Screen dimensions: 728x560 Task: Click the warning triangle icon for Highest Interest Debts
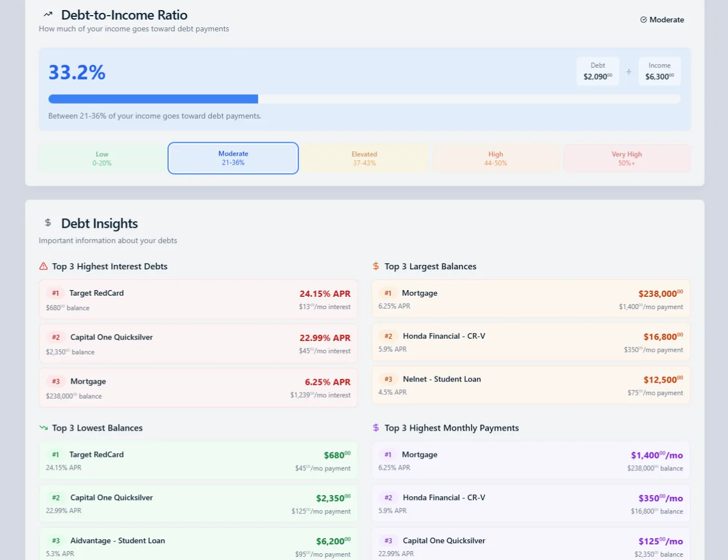(x=43, y=267)
